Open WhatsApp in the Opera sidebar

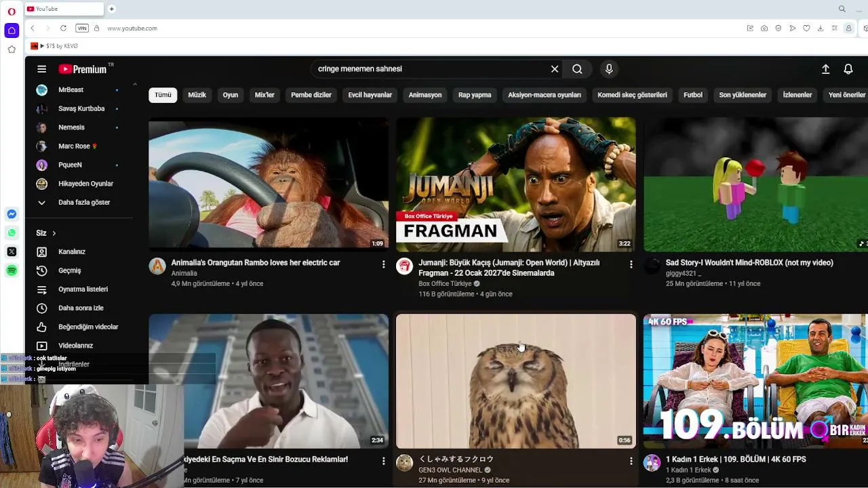(x=12, y=232)
